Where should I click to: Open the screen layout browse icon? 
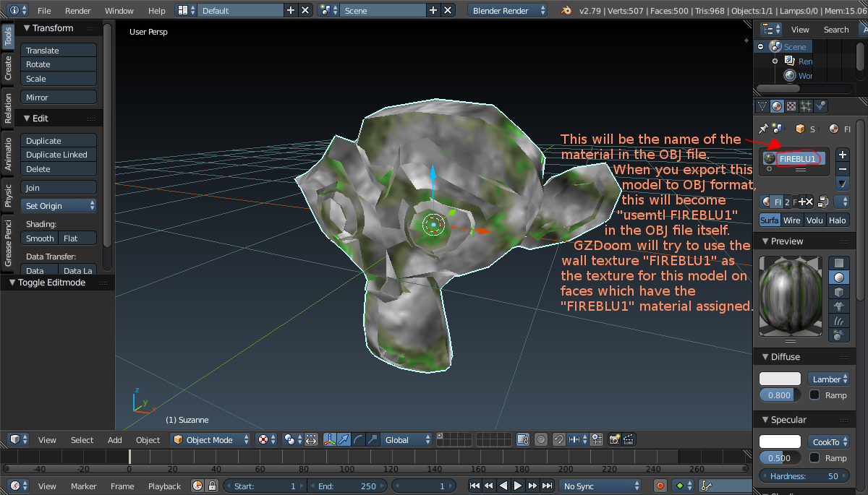pyautogui.click(x=186, y=10)
